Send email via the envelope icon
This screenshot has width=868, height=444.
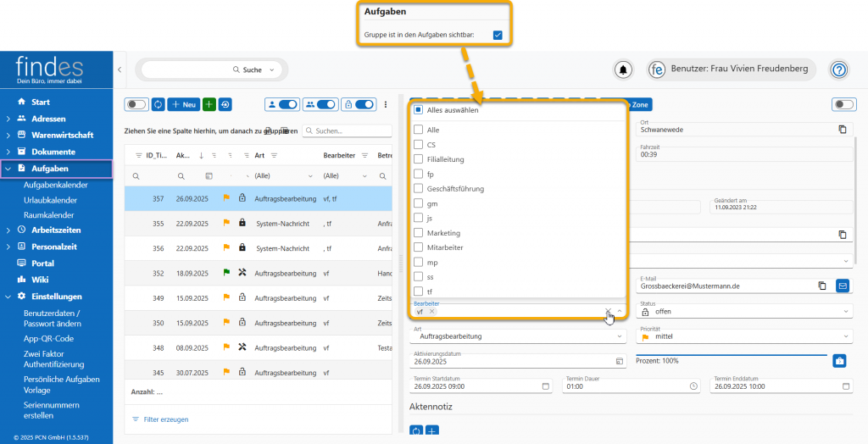[x=842, y=286]
